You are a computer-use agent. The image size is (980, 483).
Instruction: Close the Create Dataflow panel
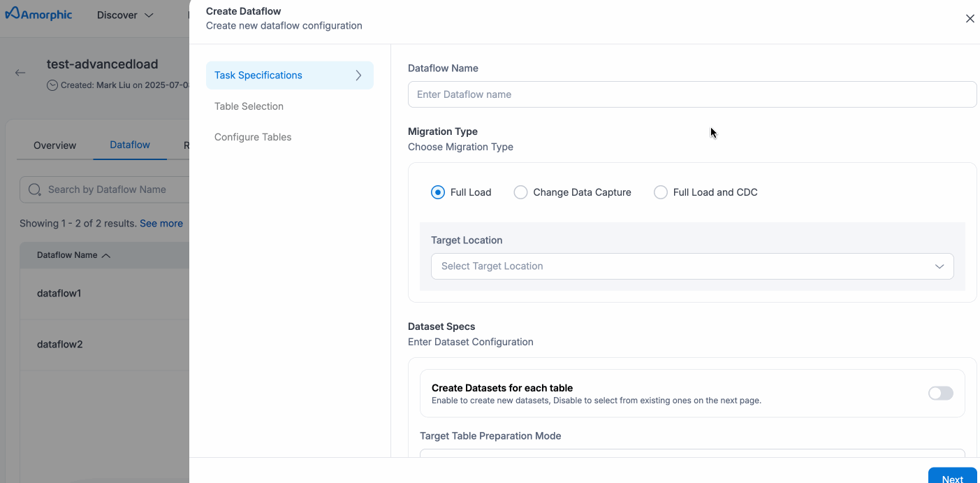[x=970, y=19]
